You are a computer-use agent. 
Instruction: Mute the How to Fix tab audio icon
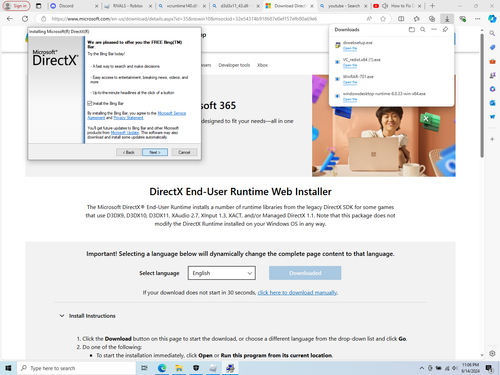385,6
